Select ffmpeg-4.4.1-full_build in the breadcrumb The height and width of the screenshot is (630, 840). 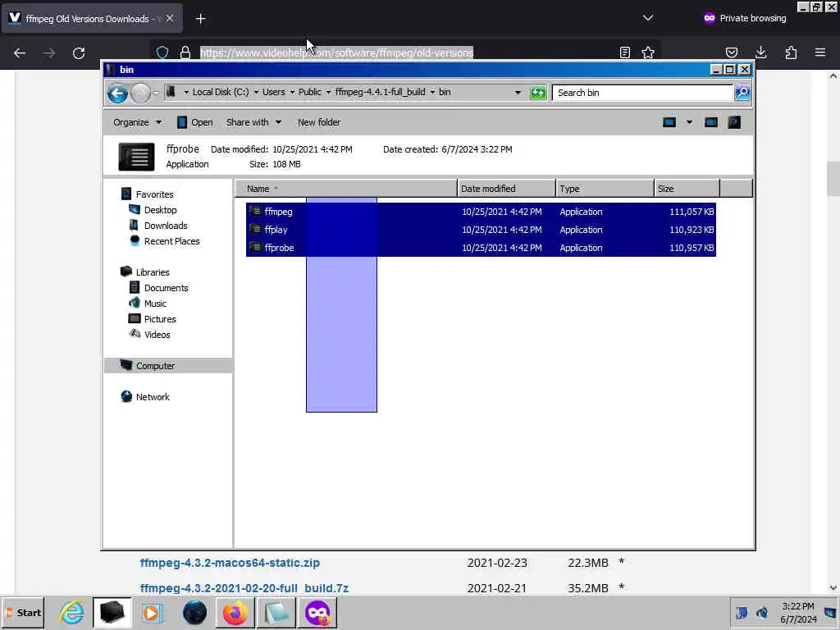coord(380,92)
